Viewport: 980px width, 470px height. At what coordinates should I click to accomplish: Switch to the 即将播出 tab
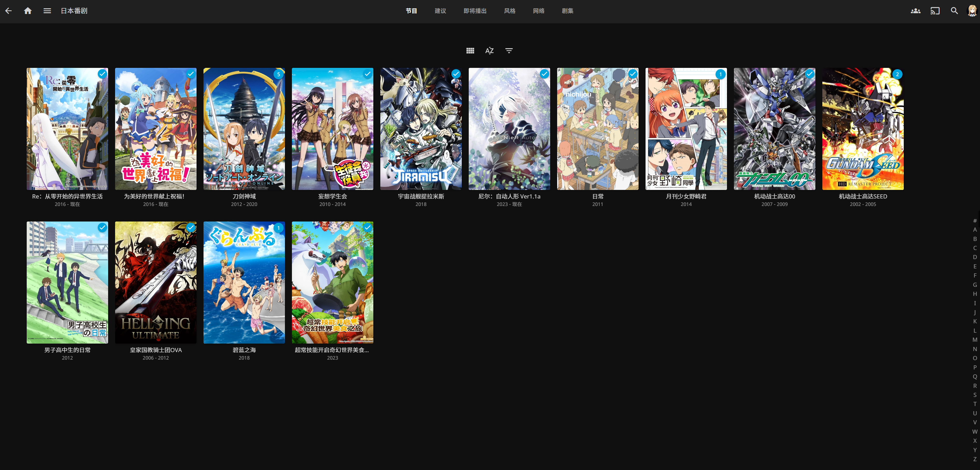pos(475,11)
